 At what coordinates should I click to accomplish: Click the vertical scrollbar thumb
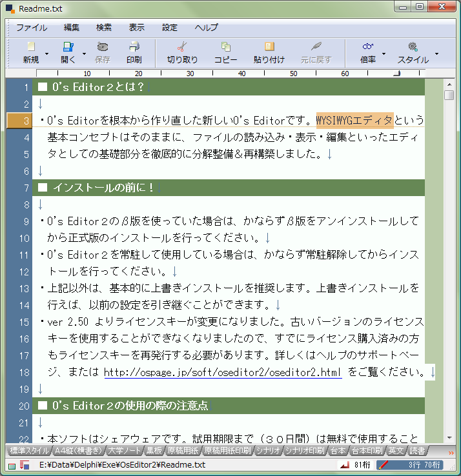click(449, 95)
